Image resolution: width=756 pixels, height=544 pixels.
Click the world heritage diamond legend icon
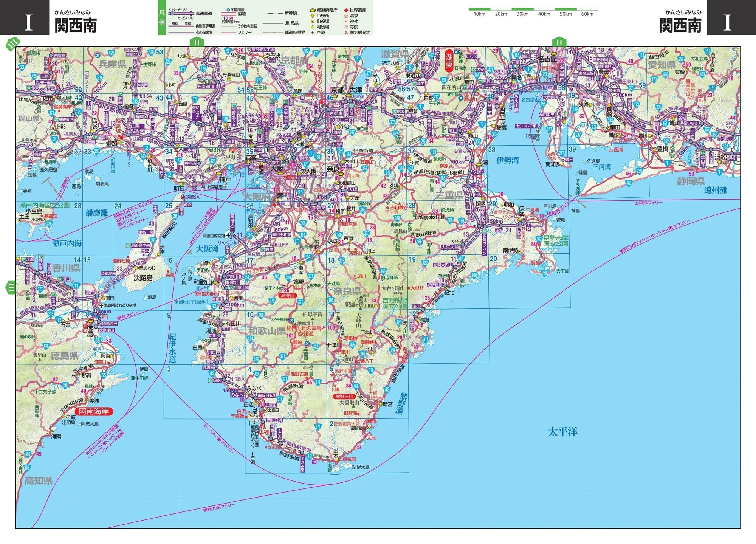(x=346, y=10)
